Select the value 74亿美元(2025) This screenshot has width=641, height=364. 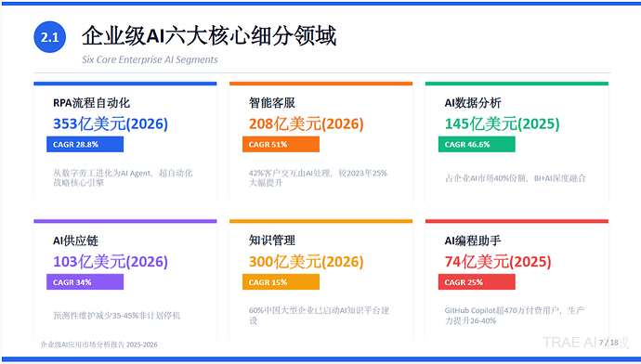(498, 262)
